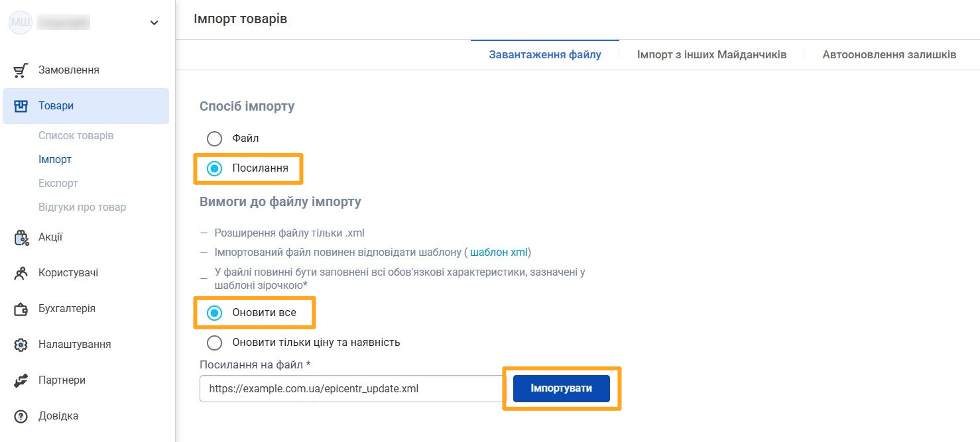Click the МШ account avatar

click(x=20, y=21)
